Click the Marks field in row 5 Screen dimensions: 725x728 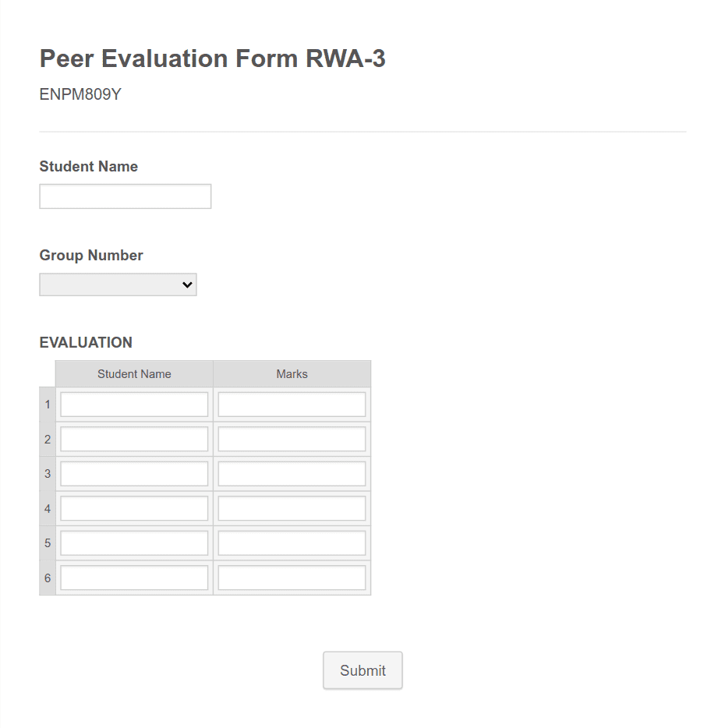tap(292, 542)
